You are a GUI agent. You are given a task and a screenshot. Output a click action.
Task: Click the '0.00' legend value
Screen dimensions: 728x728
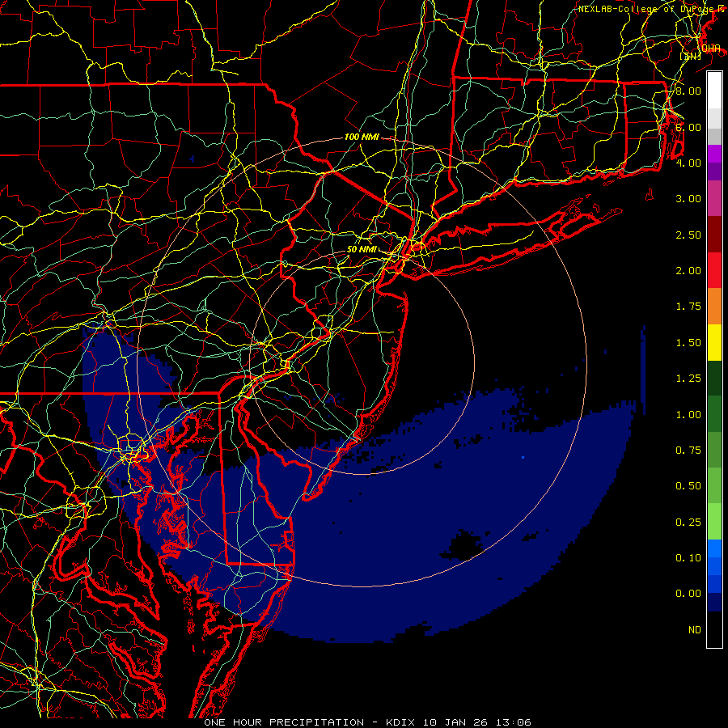click(688, 594)
